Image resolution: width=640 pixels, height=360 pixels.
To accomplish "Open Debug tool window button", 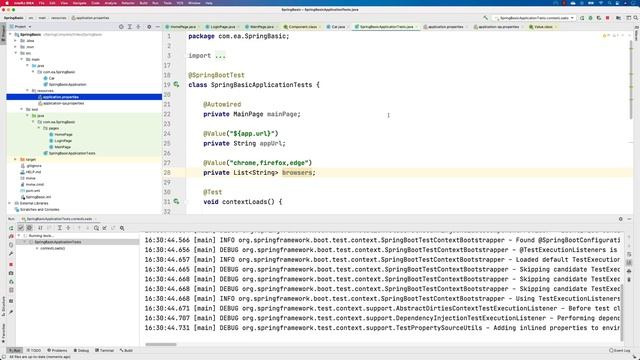I will (x=81, y=351).
